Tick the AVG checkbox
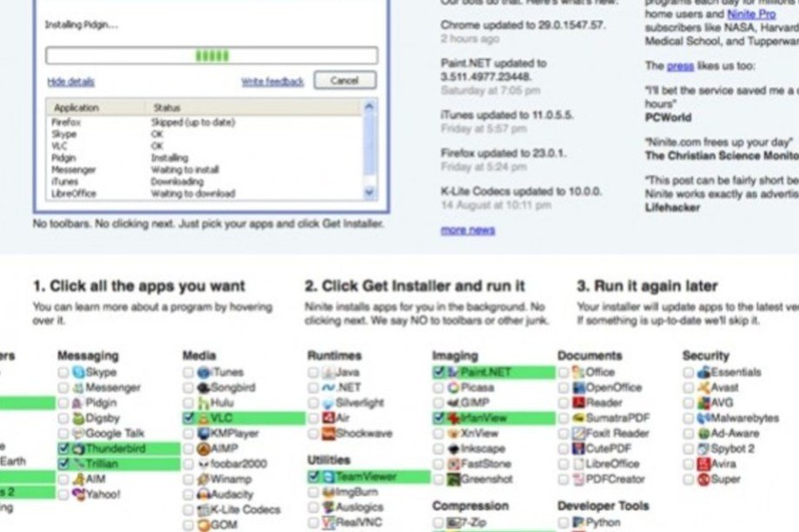Viewport: 799px width, 532px height. point(689,404)
